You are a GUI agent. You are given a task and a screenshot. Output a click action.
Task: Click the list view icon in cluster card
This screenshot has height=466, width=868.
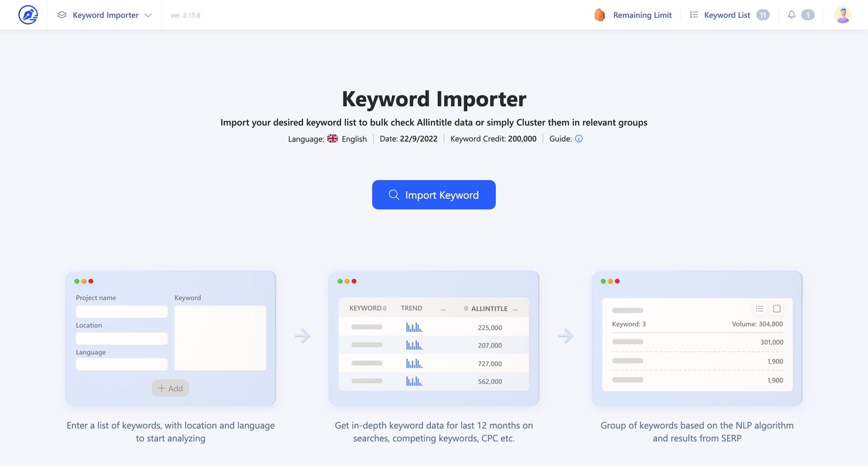[x=759, y=309]
